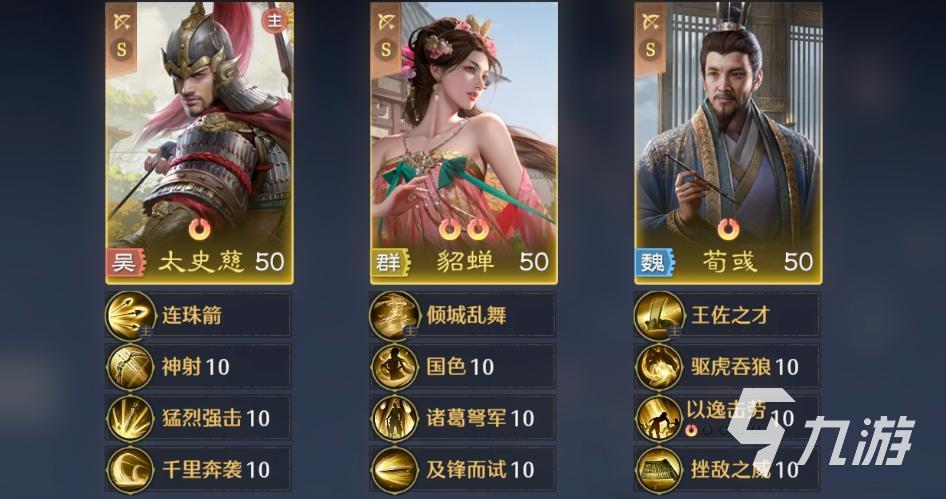Click the 吴 faction badge on 太史慈
The width and height of the screenshot is (946, 499).
[x=125, y=262]
